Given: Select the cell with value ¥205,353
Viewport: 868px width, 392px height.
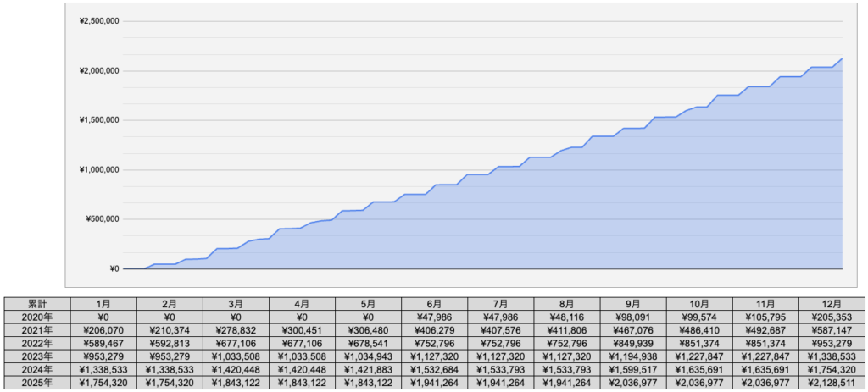Looking at the screenshot, I should click(832, 317).
